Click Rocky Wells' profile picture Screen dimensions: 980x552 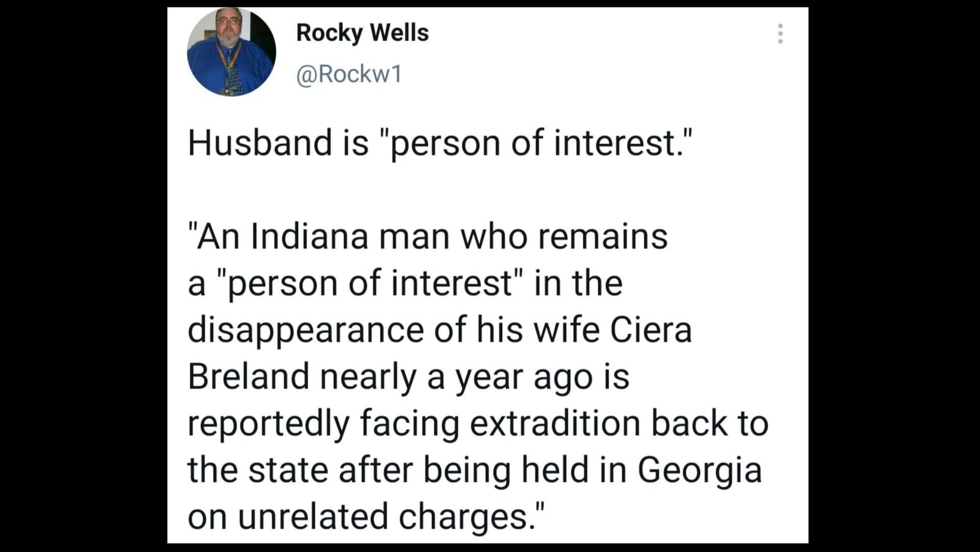[x=232, y=53]
